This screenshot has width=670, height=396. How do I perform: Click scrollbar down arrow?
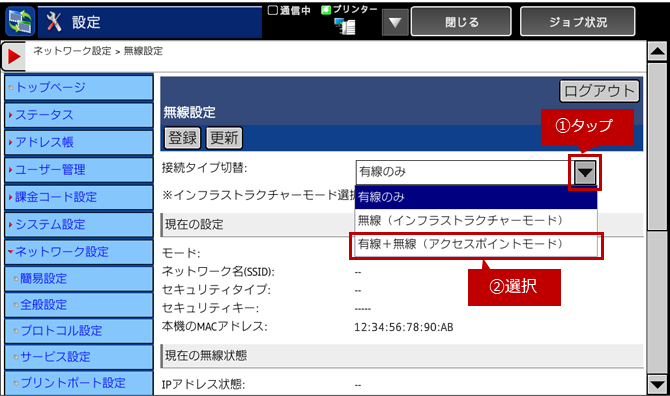coord(657,384)
